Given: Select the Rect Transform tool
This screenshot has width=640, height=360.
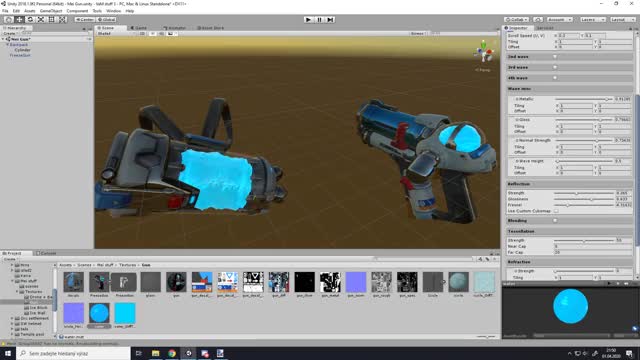Looking at the screenshot, I should tap(51, 20).
